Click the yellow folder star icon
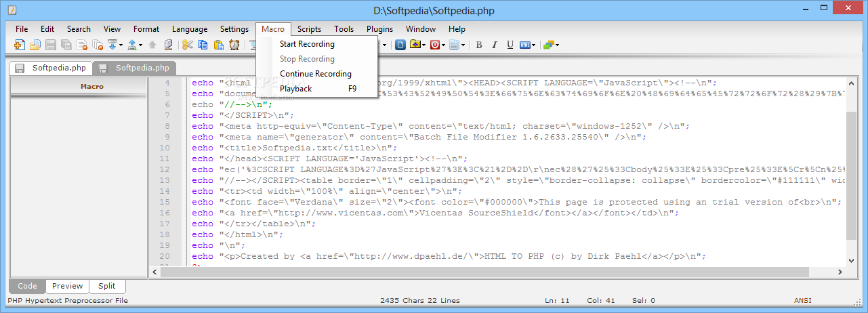The width and height of the screenshot is (868, 313). pyautogui.click(x=415, y=45)
